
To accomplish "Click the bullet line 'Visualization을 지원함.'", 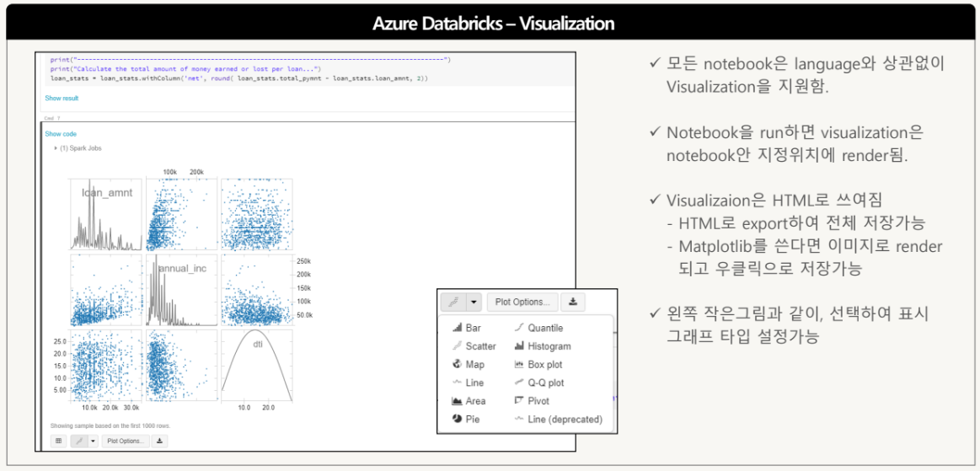I will coord(747,87).
